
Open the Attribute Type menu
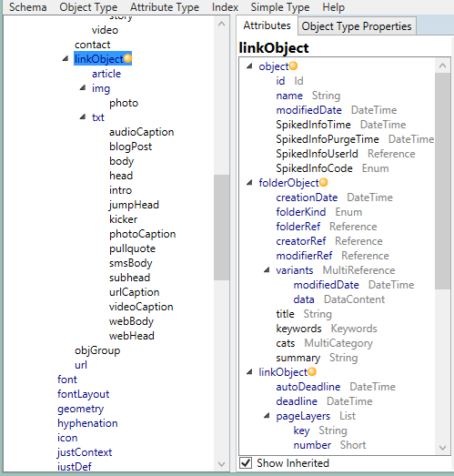(165, 7)
